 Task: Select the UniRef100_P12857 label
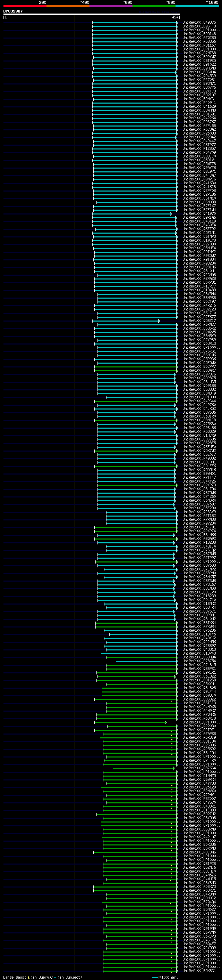[x=199, y=148]
